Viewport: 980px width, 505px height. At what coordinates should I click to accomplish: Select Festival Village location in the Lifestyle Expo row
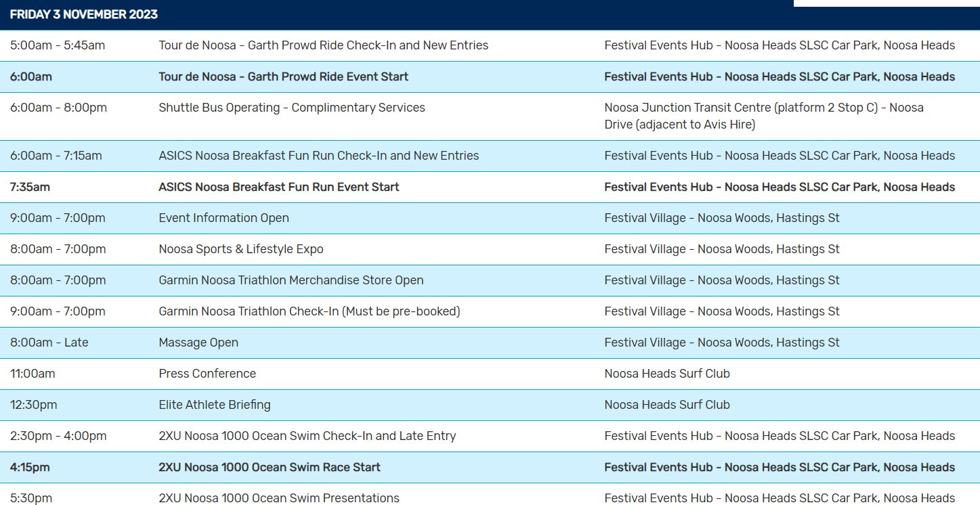(722, 249)
